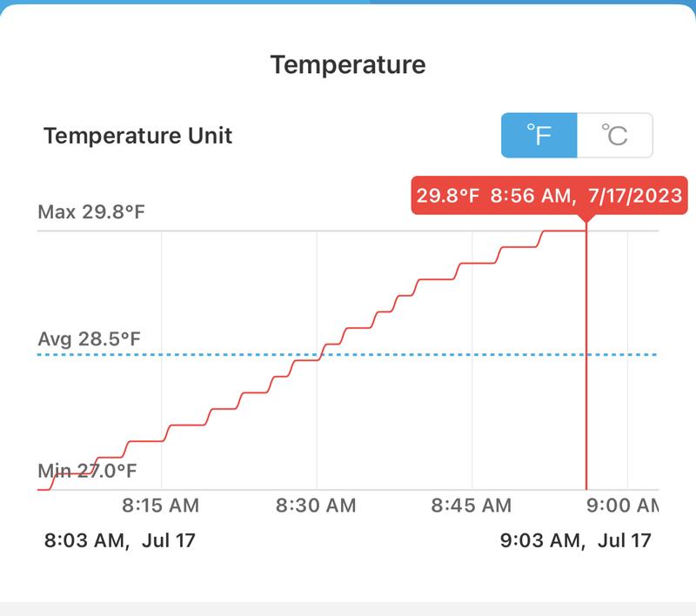This screenshot has width=696, height=616.
Task: Click the Temperature Unit label
Action: [138, 136]
